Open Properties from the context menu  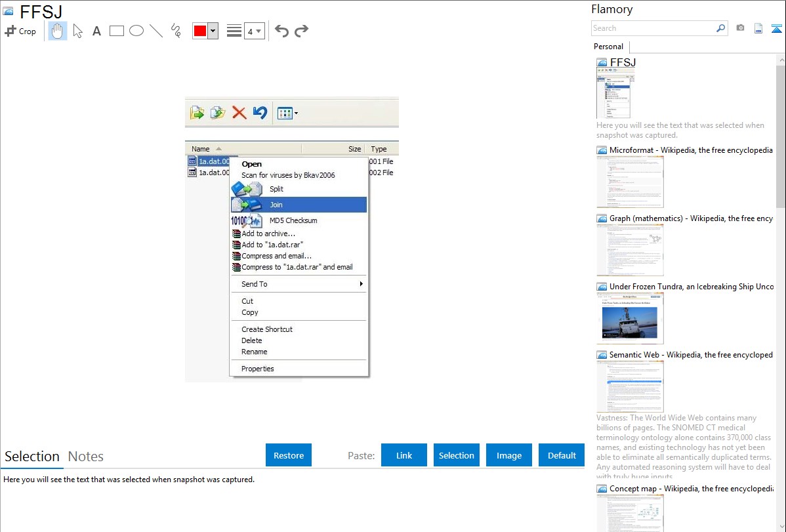pyautogui.click(x=299, y=369)
